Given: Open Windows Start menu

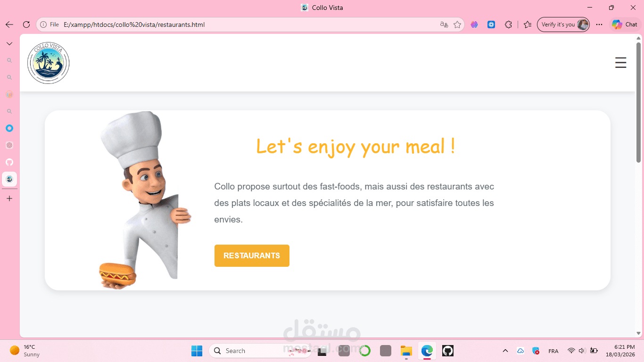Looking at the screenshot, I should pos(197,351).
